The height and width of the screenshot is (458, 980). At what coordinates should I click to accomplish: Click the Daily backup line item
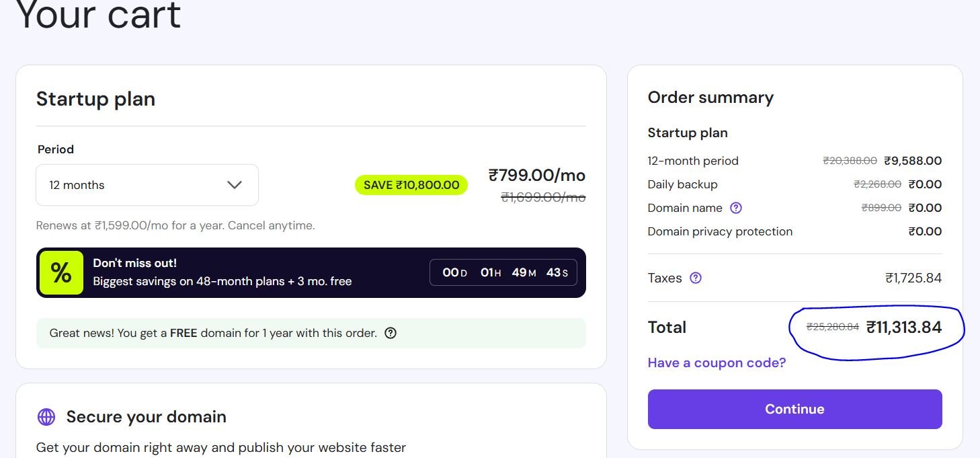click(x=682, y=184)
